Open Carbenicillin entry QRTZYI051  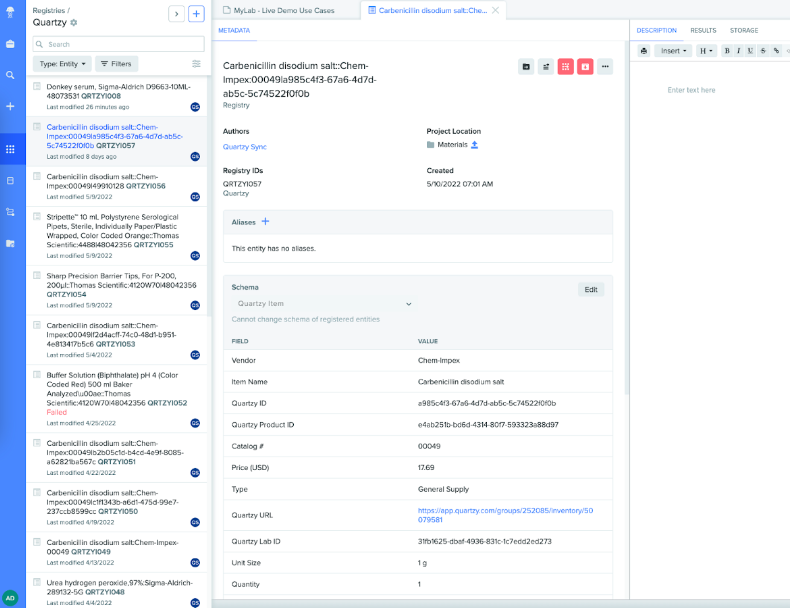[x=116, y=457]
